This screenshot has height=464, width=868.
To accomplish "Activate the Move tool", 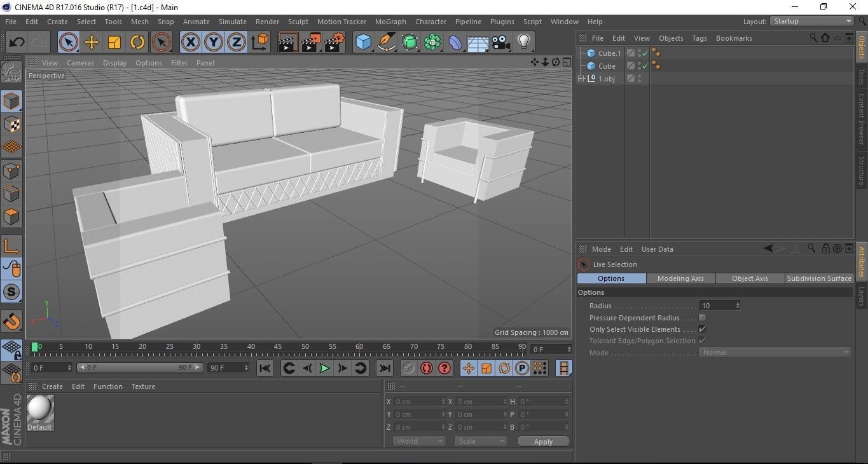I will point(92,43).
